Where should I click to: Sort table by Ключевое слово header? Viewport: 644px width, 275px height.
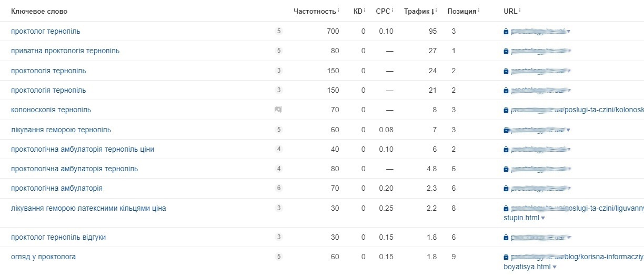click(x=39, y=11)
